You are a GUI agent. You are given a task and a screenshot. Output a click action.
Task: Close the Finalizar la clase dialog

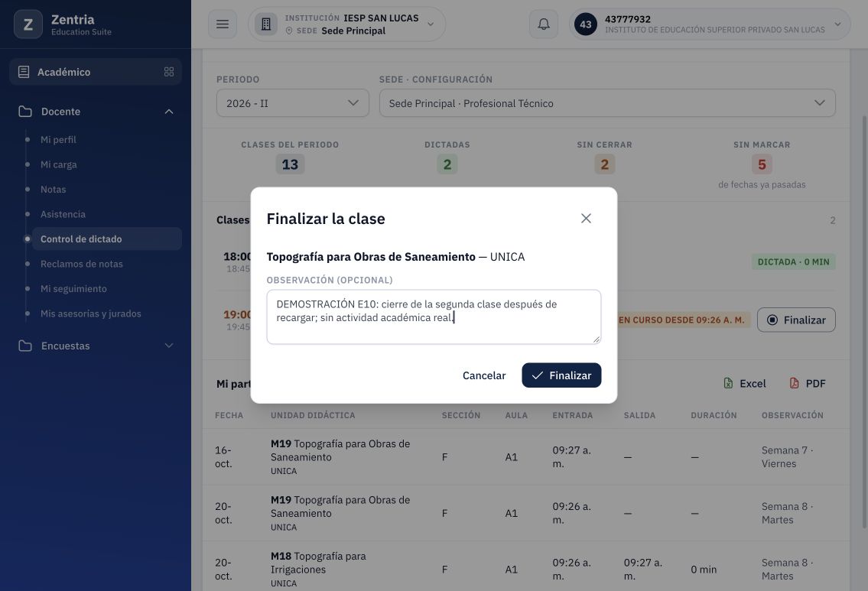(x=586, y=219)
